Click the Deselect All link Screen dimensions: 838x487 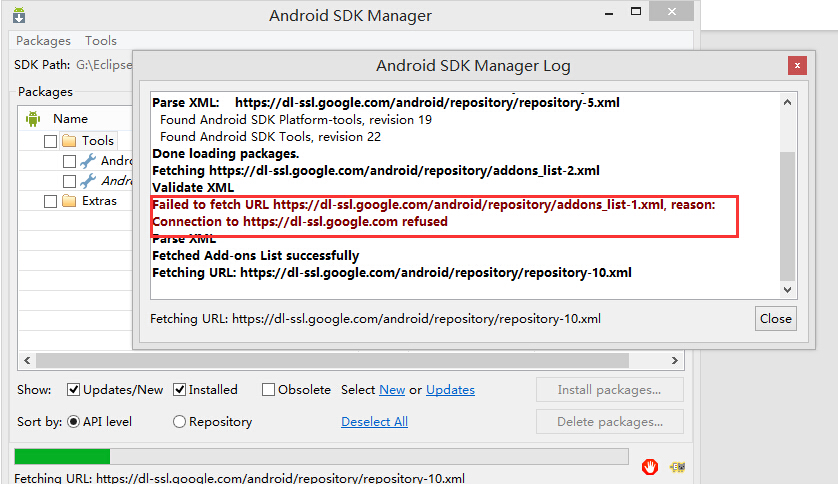(374, 422)
